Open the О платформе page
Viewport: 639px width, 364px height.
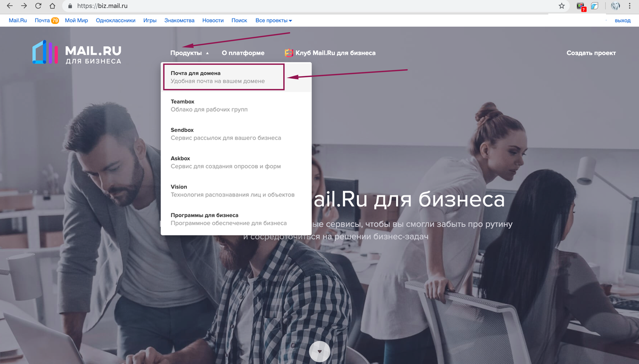click(x=243, y=53)
